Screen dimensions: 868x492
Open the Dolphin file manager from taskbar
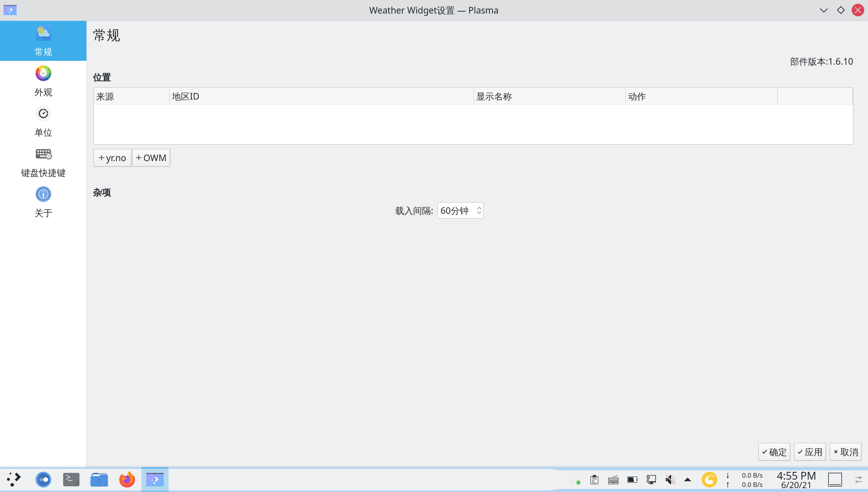tap(99, 479)
